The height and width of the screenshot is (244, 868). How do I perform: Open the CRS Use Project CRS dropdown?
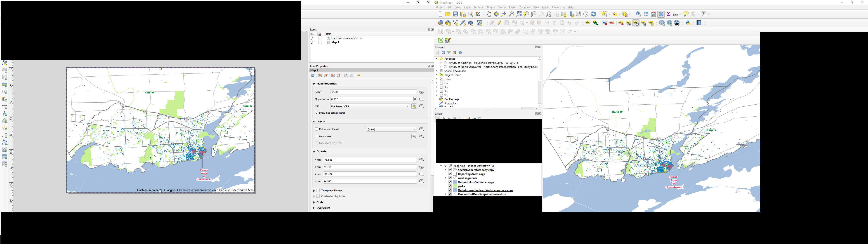(370, 106)
